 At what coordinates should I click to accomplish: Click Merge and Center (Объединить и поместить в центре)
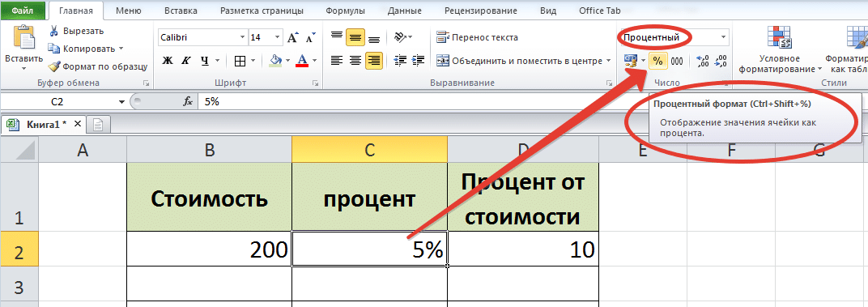click(519, 61)
